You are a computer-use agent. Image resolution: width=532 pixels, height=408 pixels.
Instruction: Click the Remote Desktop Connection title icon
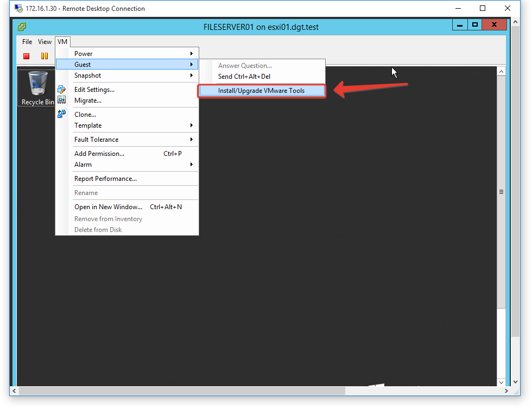tap(18, 8)
